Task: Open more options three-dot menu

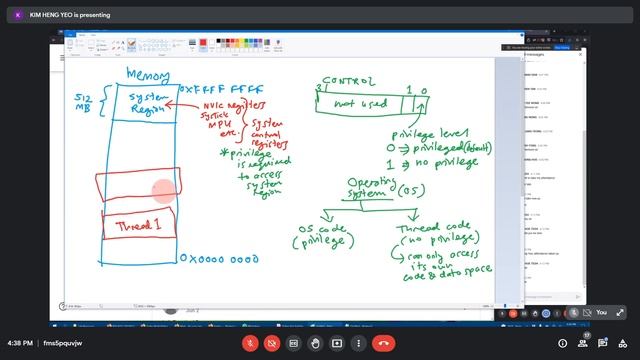Action: pos(358,343)
